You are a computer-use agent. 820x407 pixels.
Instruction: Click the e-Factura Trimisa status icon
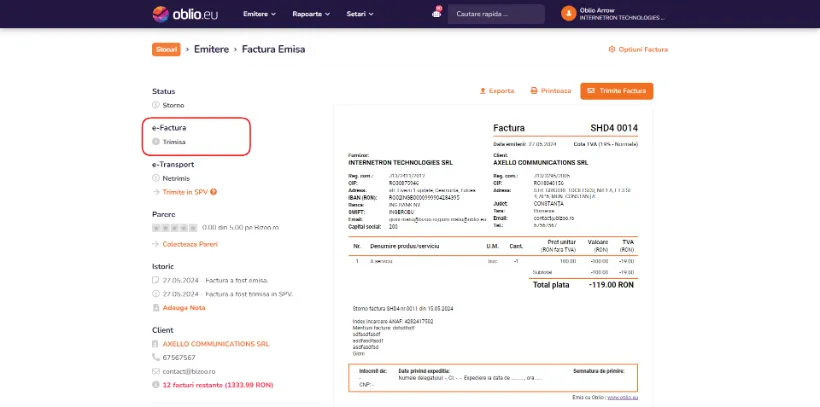(155, 141)
